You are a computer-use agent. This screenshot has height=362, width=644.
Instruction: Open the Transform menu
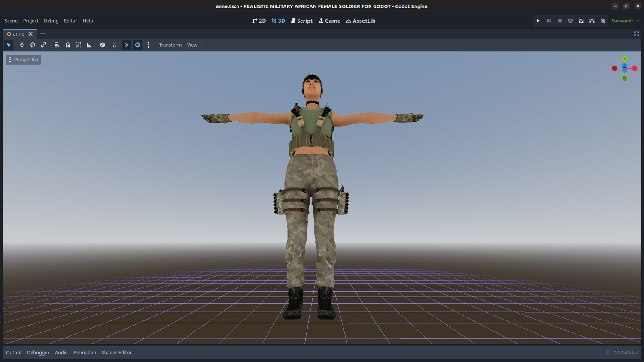pyautogui.click(x=170, y=45)
